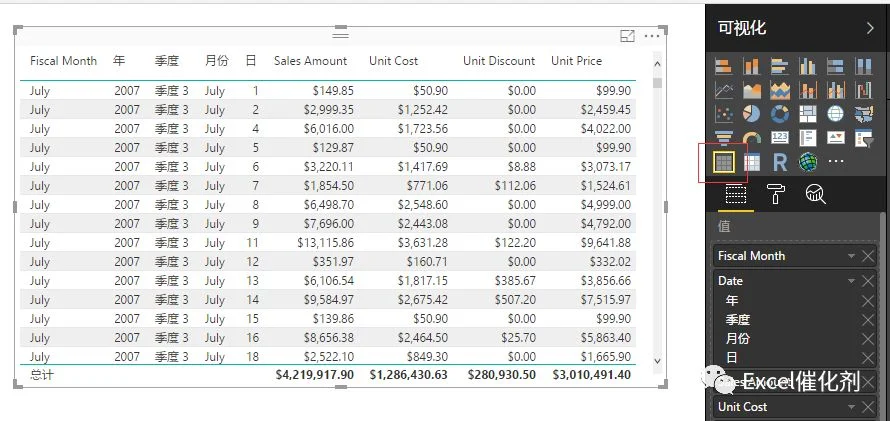890x421 pixels.
Task: Select the donut chart visual
Action: click(x=780, y=114)
